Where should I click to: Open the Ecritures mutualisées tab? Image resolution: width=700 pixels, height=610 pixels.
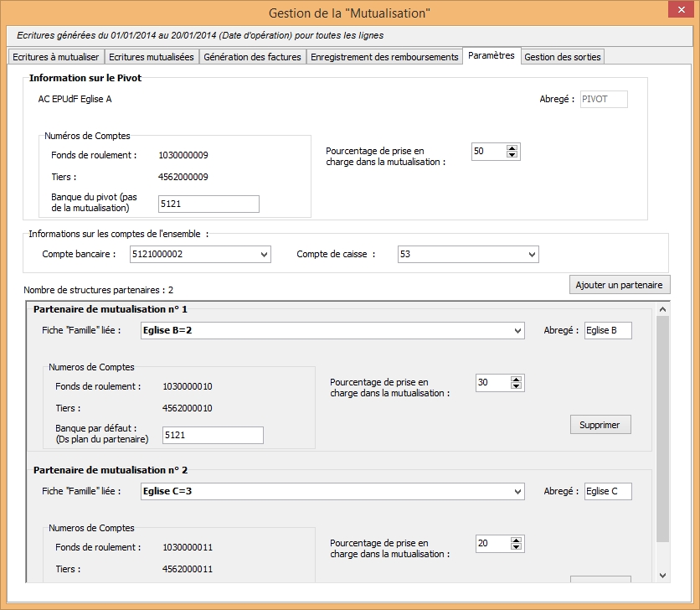pos(152,57)
